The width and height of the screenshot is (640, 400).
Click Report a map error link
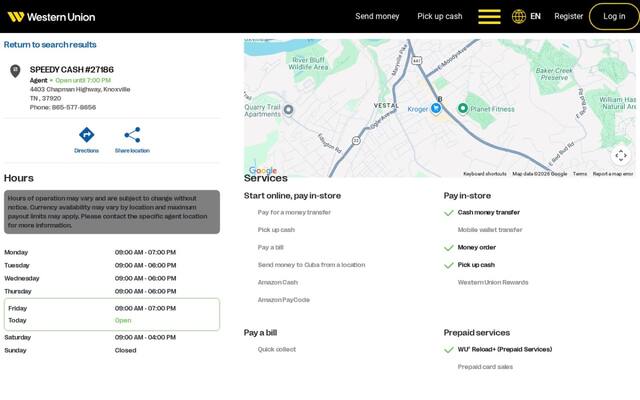(x=613, y=174)
